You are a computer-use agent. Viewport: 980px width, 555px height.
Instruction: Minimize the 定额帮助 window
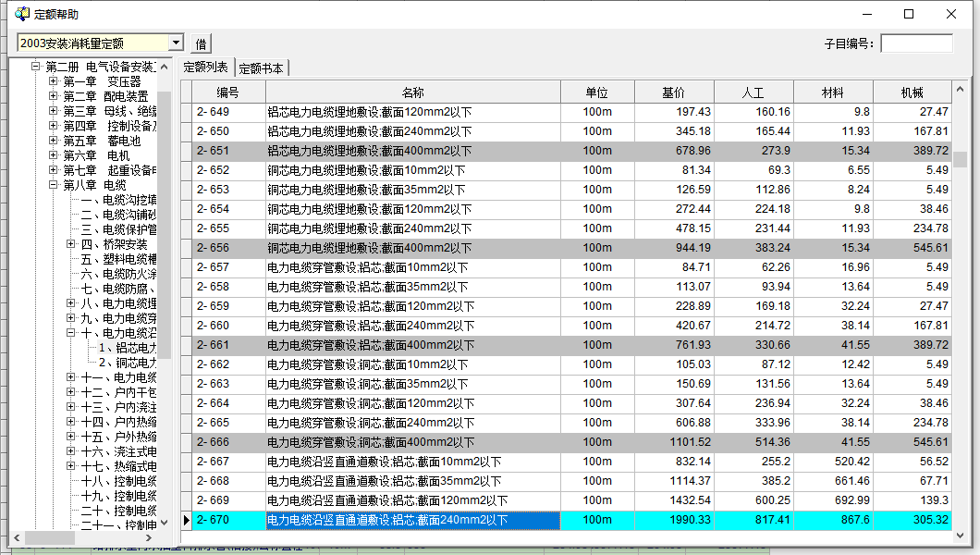click(x=868, y=14)
